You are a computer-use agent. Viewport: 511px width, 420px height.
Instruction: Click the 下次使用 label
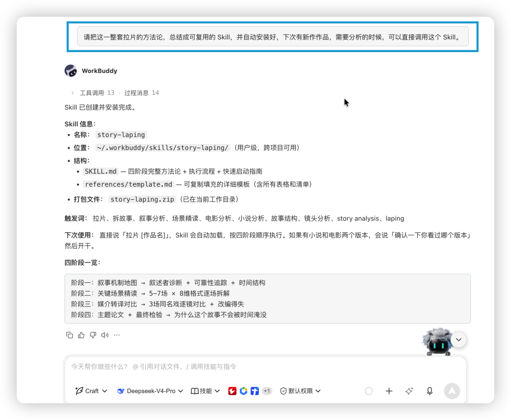pos(79,235)
